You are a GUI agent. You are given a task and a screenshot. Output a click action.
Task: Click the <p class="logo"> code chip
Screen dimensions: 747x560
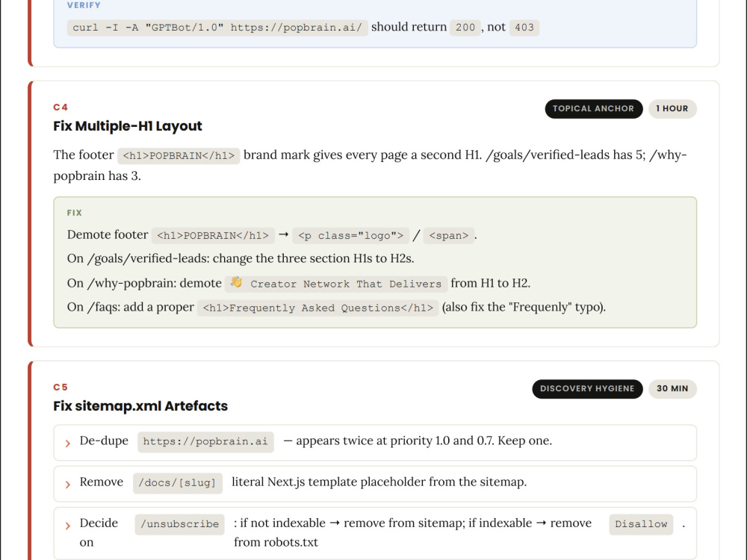tap(350, 235)
